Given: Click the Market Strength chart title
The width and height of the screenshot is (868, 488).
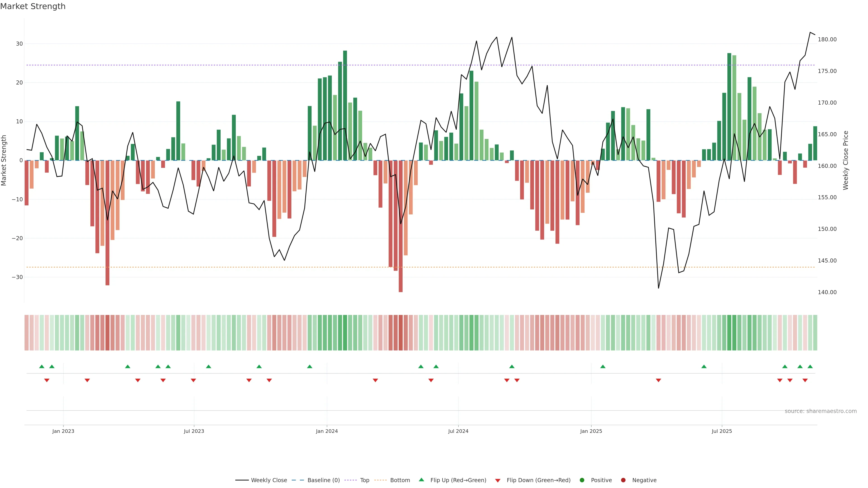Looking at the screenshot, I should (33, 6).
